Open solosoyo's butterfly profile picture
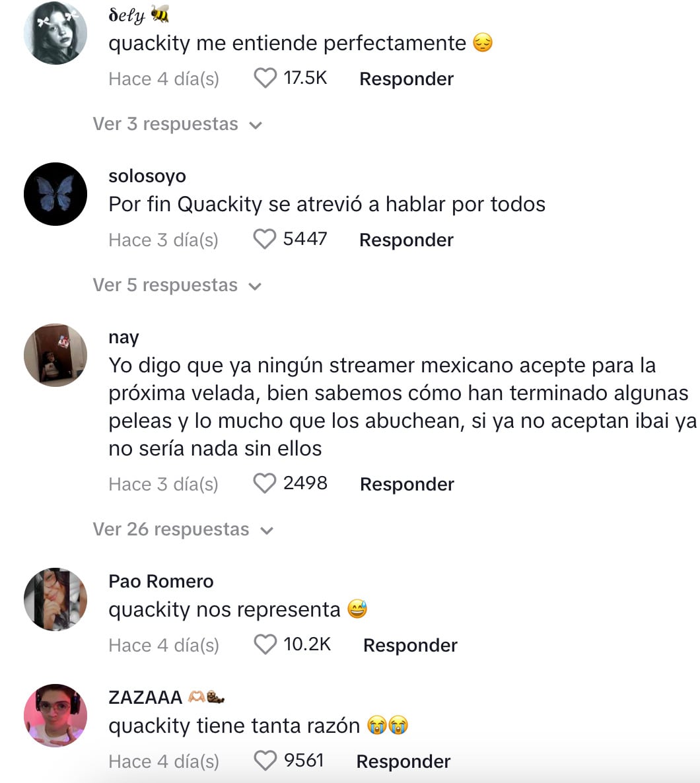The height and width of the screenshot is (783, 700). click(x=55, y=193)
